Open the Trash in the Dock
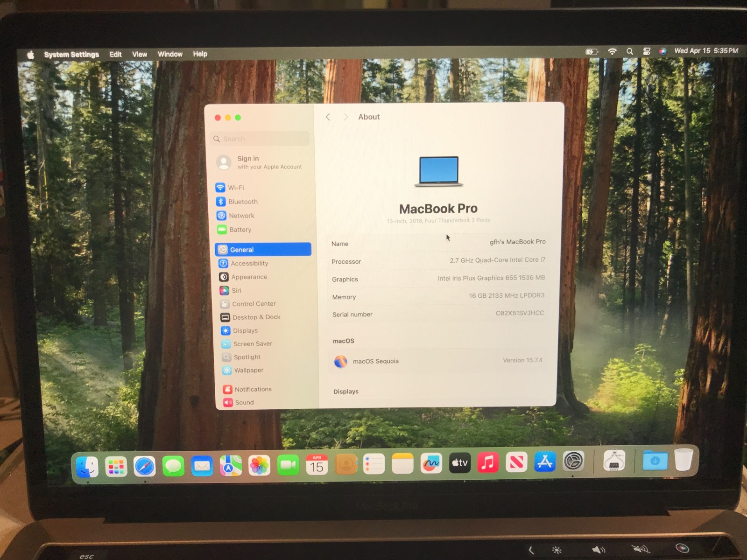 pos(684,459)
